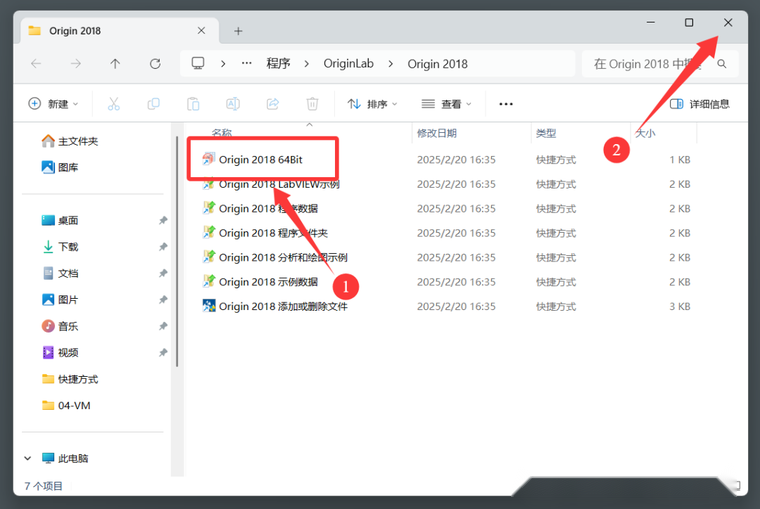Open 04-VM folder in sidebar
Screen dimensions: 760x509
pyautogui.click(x=66, y=405)
